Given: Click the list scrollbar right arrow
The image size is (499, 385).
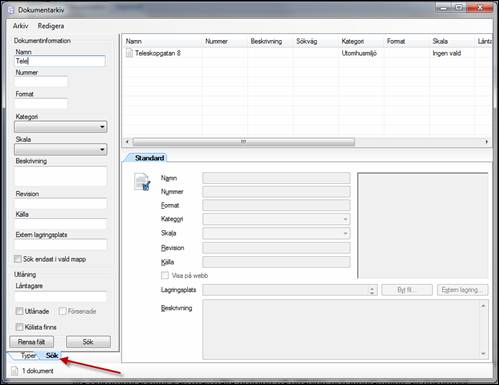Looking at the screenshot, I should click(x=487, y=142).
